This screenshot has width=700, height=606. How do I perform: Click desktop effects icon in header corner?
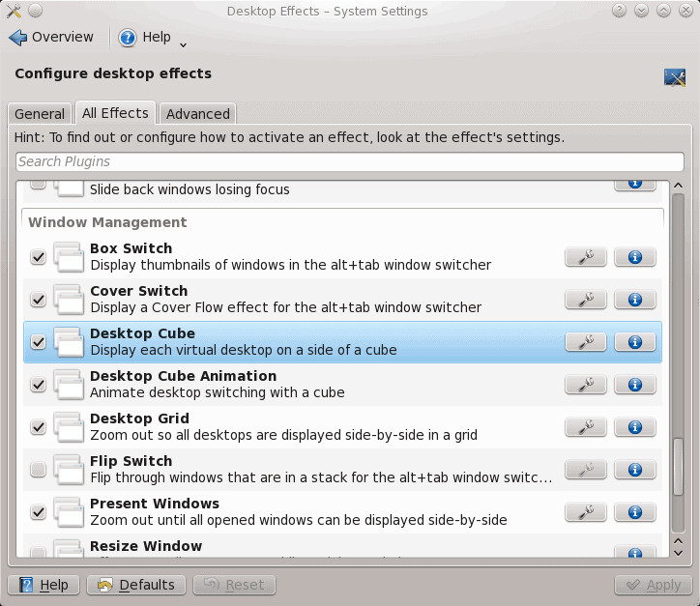tap(675, 77)
